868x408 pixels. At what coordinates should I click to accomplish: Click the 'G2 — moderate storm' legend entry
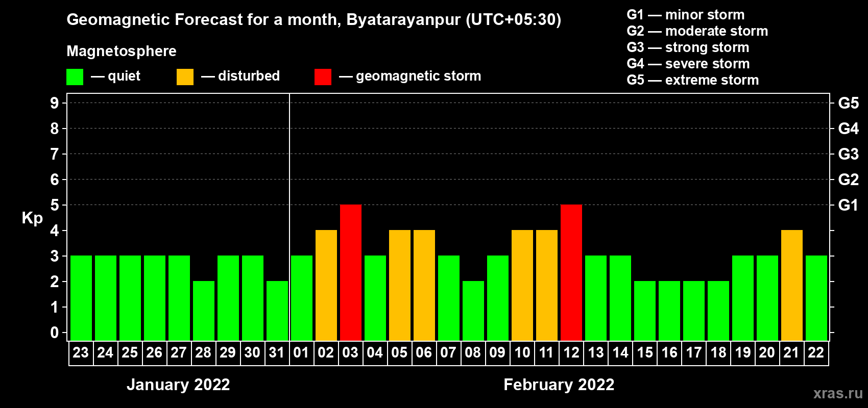click(697, 31)
